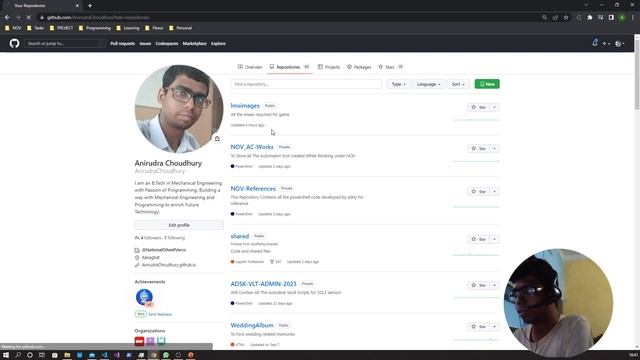Image resolution: width=640 pixels, height=360 pixels.
Task: Stop the page loading in browser toolbar
Action: pos(29,18)
